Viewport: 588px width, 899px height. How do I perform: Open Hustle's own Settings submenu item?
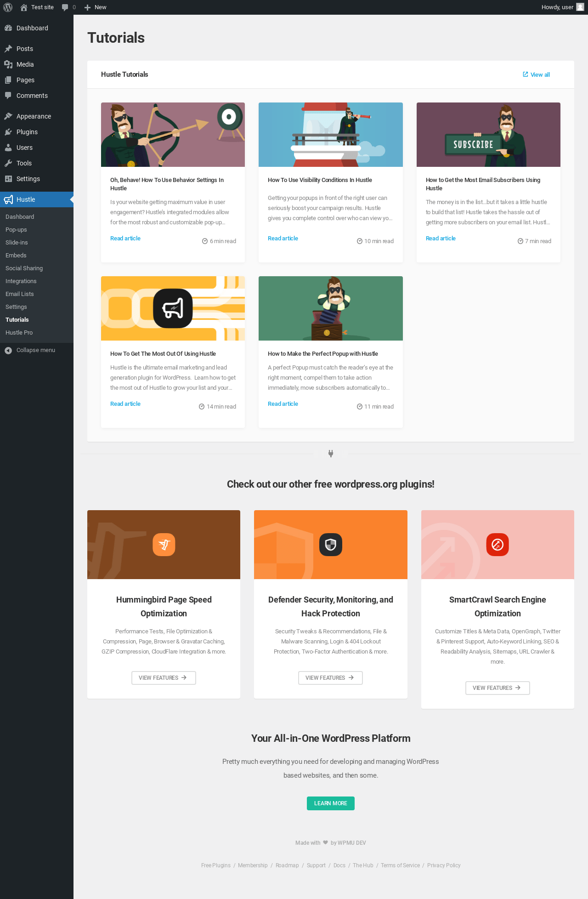tap(16, 307)
